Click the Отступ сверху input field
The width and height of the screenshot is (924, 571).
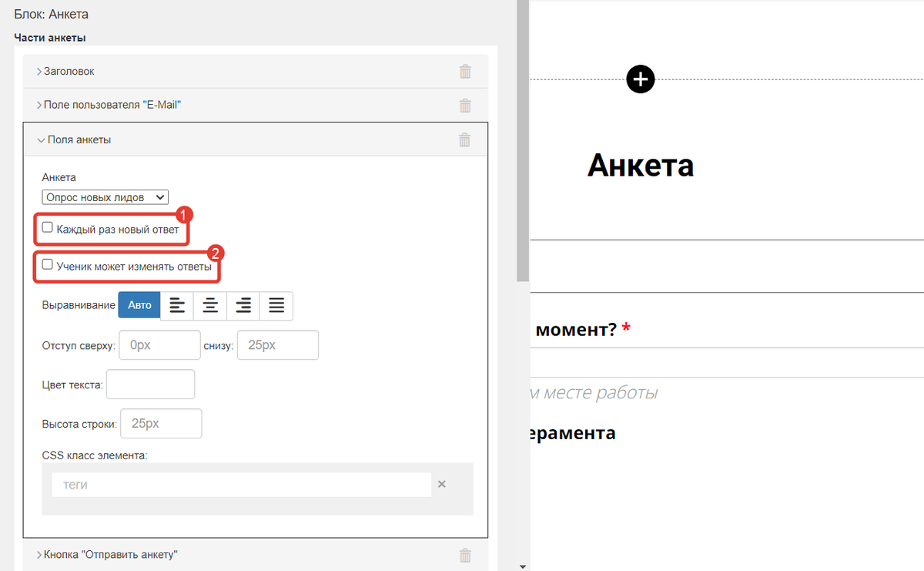pyautogui.click(x=159, y=345)
